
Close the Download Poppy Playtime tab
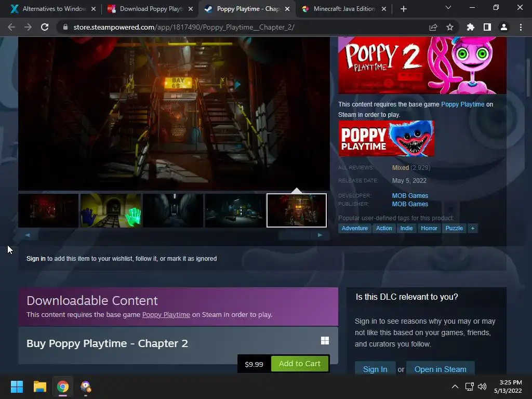coord(191,9)
